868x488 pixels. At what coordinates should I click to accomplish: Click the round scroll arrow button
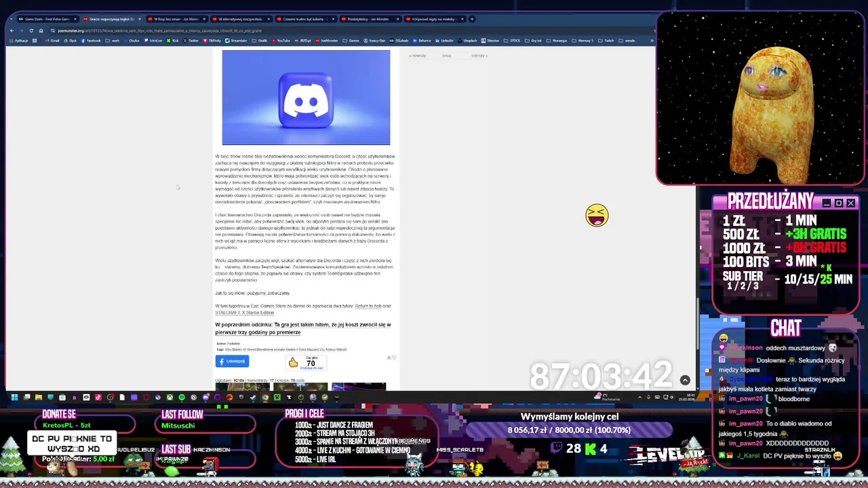pyautogui.click(x=685, y=381)
